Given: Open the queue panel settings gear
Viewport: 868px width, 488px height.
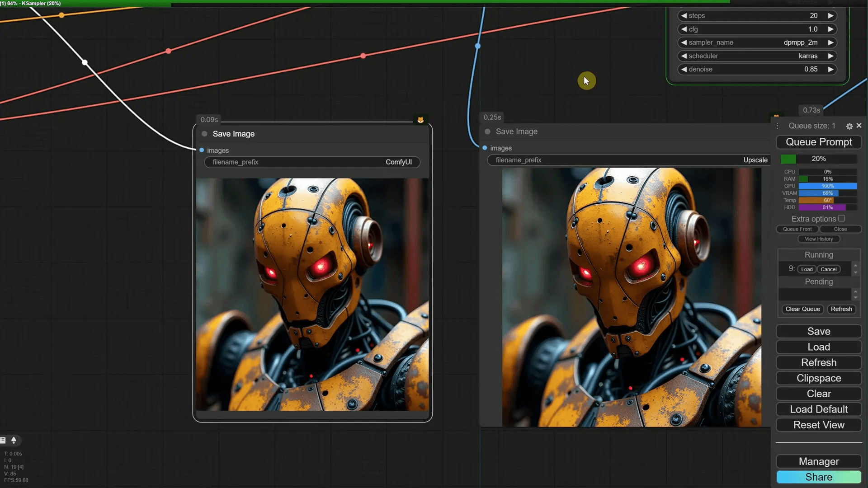Looking at the screenshot, I should [849, 127].
